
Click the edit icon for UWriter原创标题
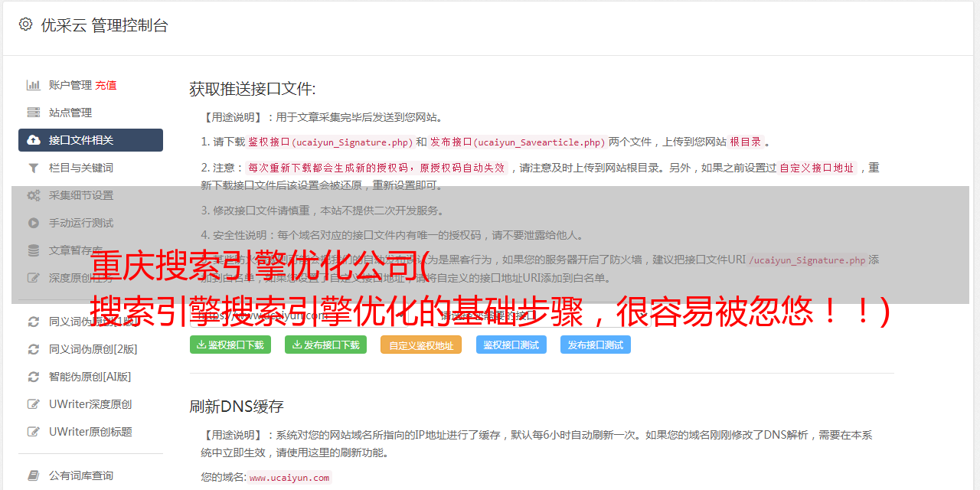coord(34,432)
